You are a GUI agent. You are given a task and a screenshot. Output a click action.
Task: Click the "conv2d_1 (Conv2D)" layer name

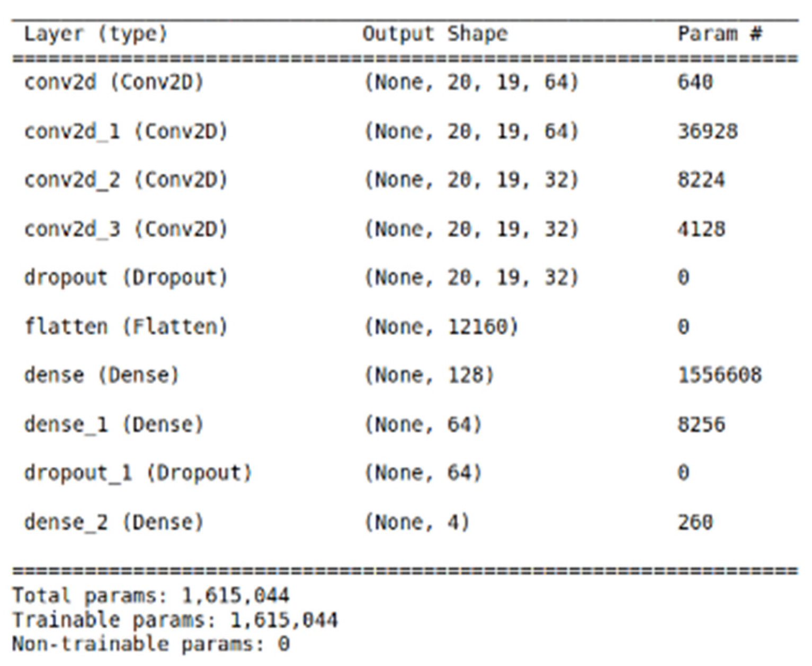(126, 131)
